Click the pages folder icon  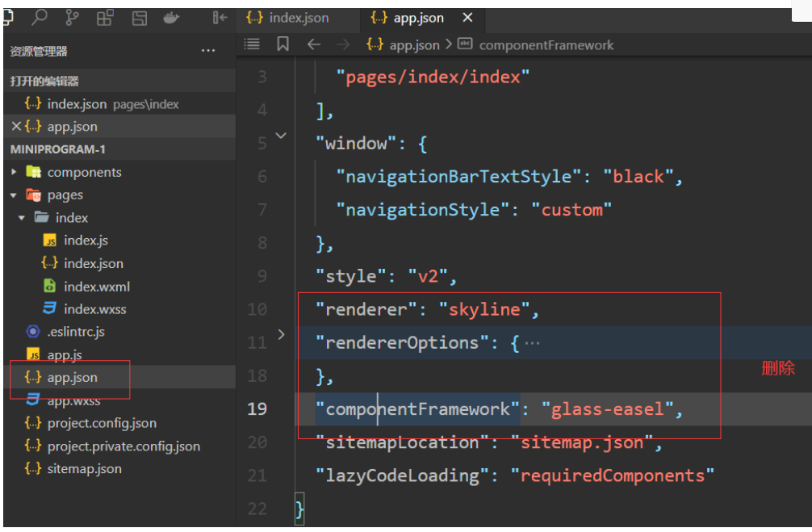pyautogui.click(x=34, y=195)
